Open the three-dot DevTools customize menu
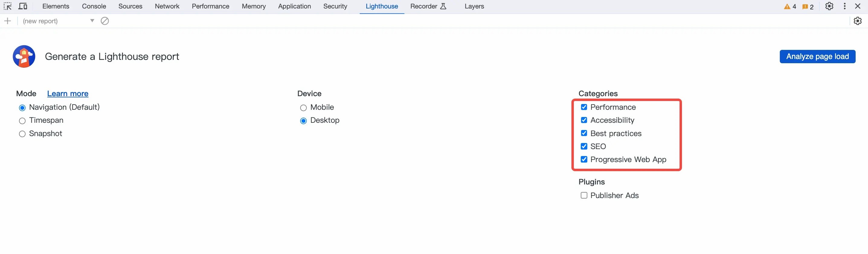This screenshot has width=868, height=254. (x=844, y=6)
